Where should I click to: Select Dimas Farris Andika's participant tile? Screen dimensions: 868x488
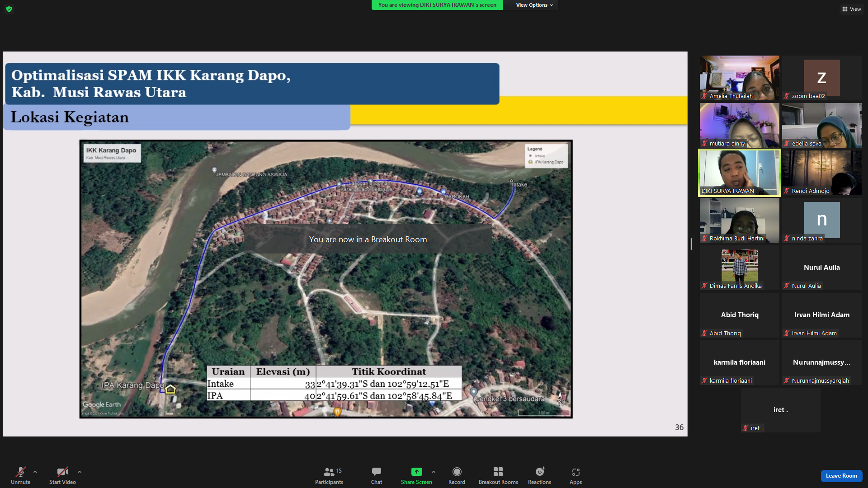pyautogui.click(x=740, y=267)
